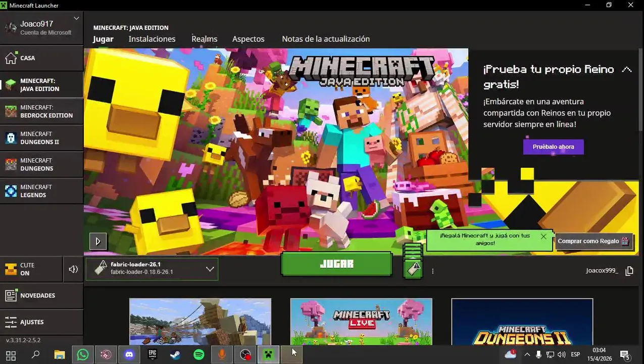The height and width of the screenshot is (364, 644).
Task: Select Minecraft: Bedrock Edition in sidebar
Action: [41, 111]
